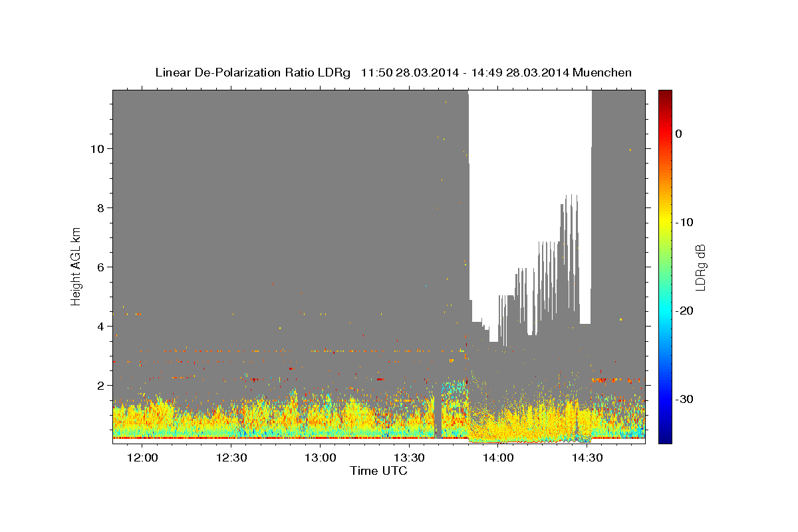Click the colorbar tick label "-10"
The height and width of the screenshot is (532, 798).
[685, 222]
